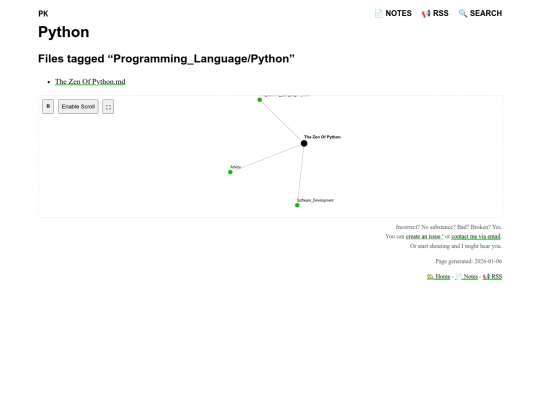This screenshot has height=405, width=540.
Task: Select the Software_Development green node
Action: tap(297, 205)
